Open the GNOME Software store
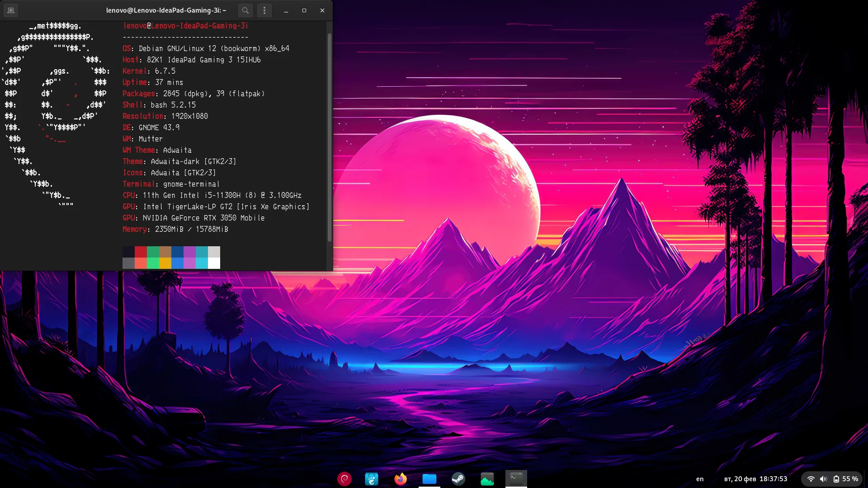The image size is (868, 488). click(372, 478)
